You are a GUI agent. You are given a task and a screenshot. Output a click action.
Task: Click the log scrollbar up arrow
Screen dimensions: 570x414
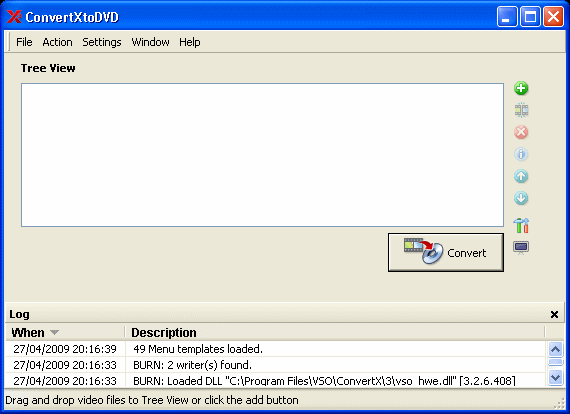(x=555, y=349)
